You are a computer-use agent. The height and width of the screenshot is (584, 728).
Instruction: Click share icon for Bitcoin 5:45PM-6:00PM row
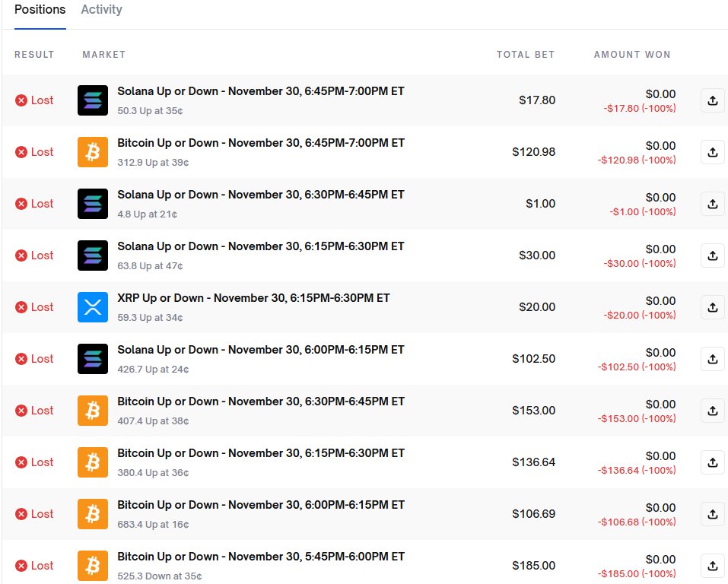tap(713, 566)
